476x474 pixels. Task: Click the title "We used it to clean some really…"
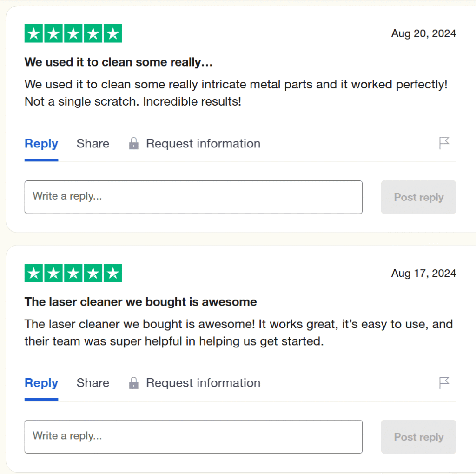click(119, 62)
